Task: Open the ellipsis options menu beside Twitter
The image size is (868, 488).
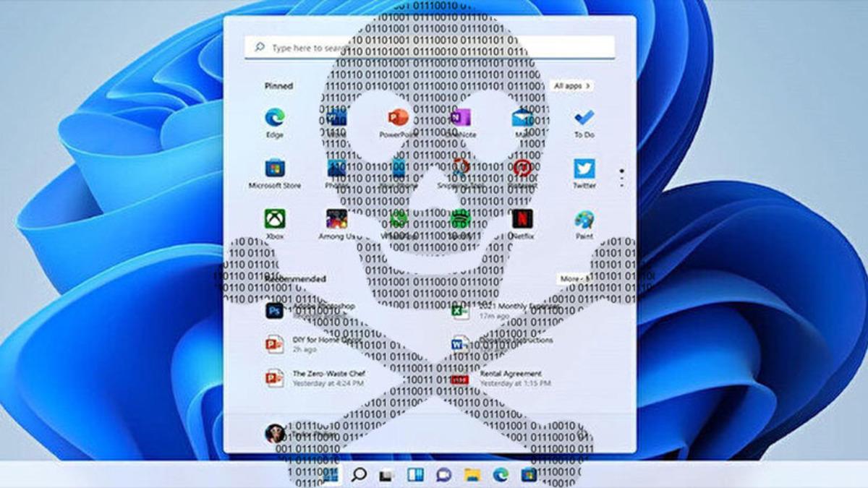Action: coord(621,179)
